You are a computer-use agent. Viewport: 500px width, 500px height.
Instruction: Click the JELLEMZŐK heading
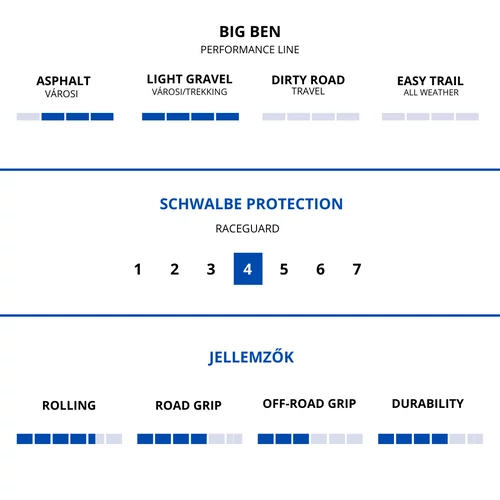[251, 357]
